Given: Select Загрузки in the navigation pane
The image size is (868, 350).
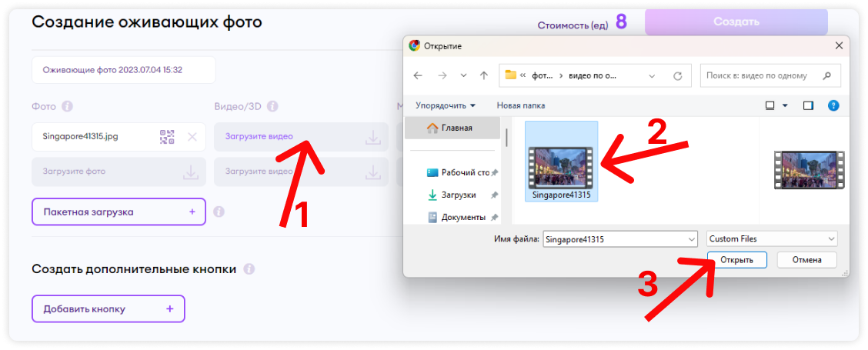Looking at the screenshot, I should click(458, 195).
